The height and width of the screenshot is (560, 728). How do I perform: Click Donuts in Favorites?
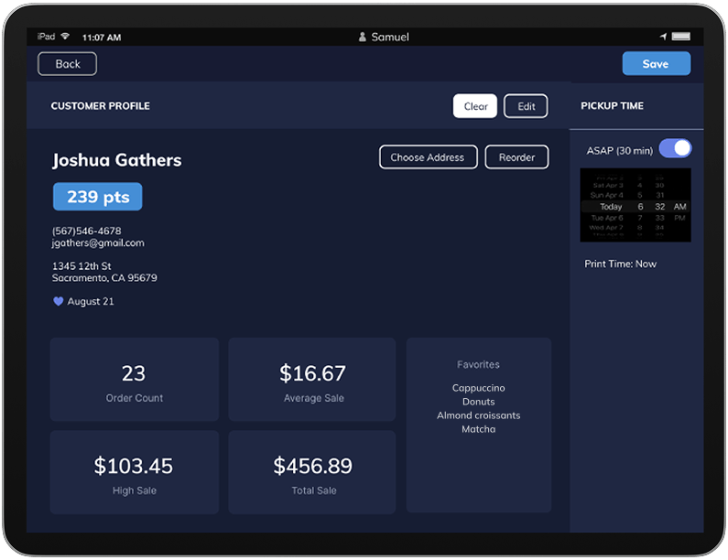[478, 402]
